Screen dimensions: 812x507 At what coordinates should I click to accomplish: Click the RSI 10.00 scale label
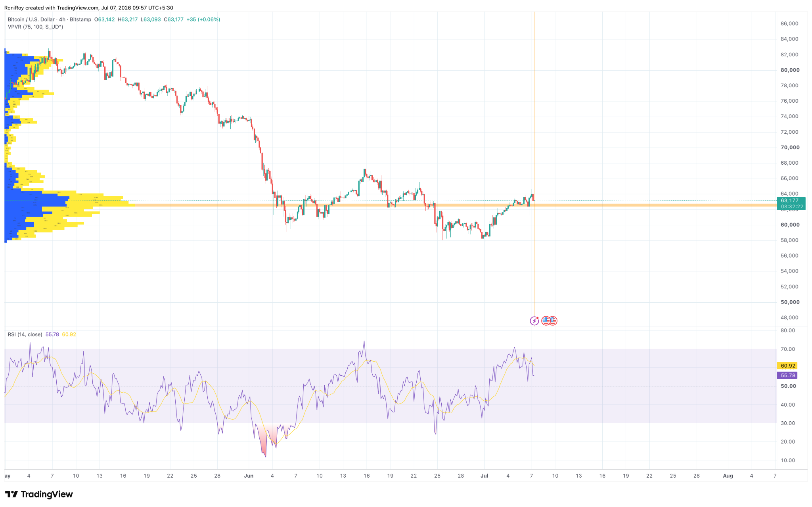point(788,461)
